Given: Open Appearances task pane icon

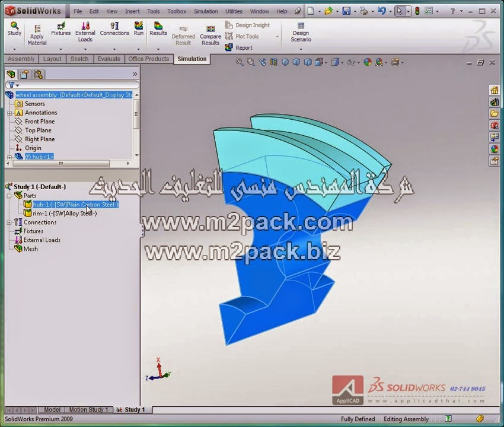Looking at the screenshot, I should [495, 149].
